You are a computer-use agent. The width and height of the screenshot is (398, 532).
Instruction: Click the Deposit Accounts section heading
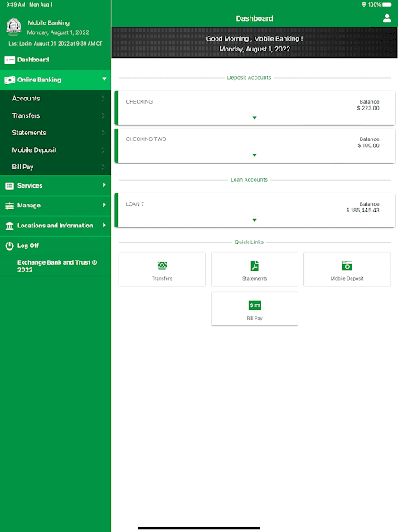(x=250, y=78)
